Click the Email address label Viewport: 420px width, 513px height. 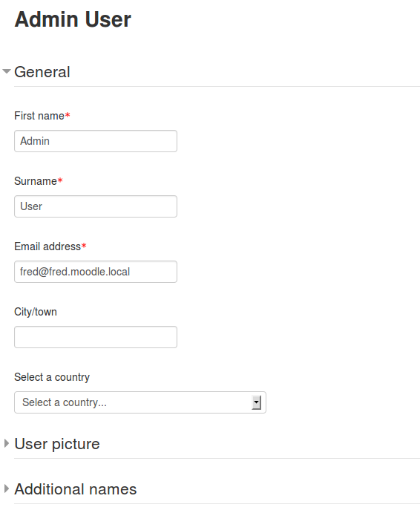point(47,246)
